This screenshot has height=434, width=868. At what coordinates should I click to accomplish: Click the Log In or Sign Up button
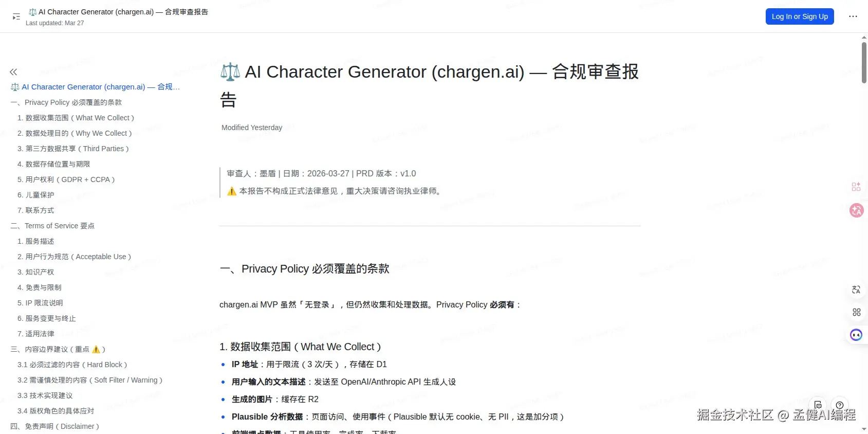pyautogui.click(x=799, y=16)
